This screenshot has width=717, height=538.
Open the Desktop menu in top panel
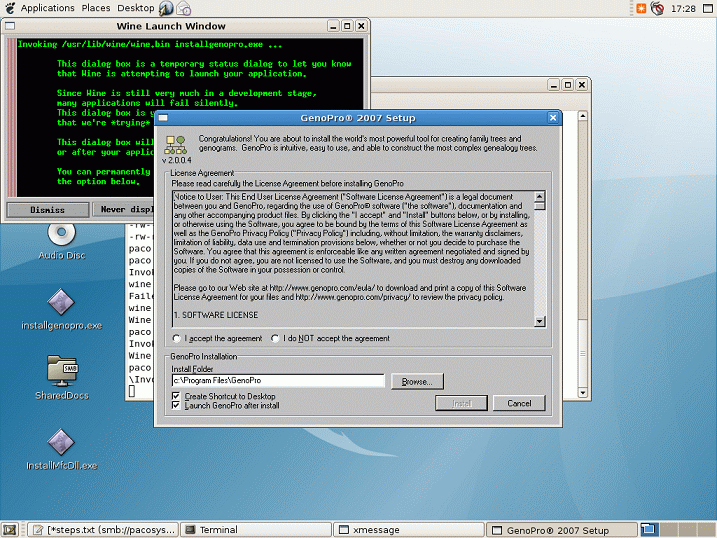pyautogui.click(x=136, y=8)
